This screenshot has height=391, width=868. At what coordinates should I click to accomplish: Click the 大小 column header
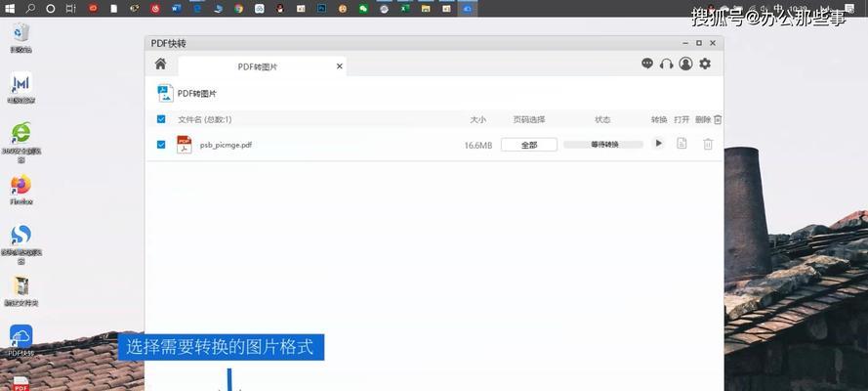tap(477, 119)
